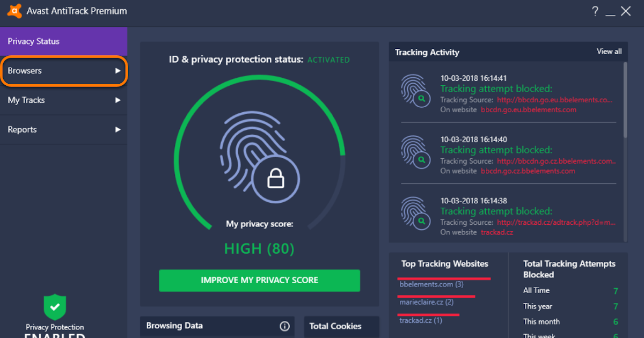Click the Browsing Data info icon
Viewport: 644px width, 338px height.
point(284,326)
